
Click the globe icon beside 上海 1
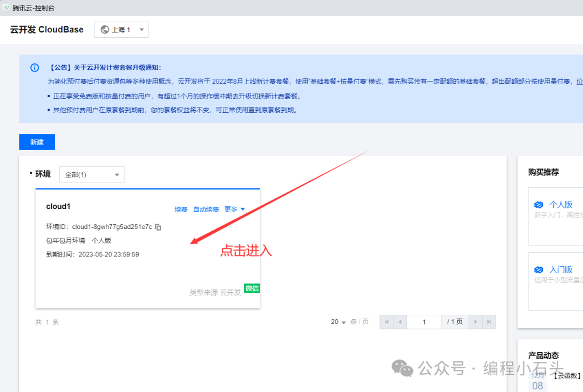tap(105, 30)
